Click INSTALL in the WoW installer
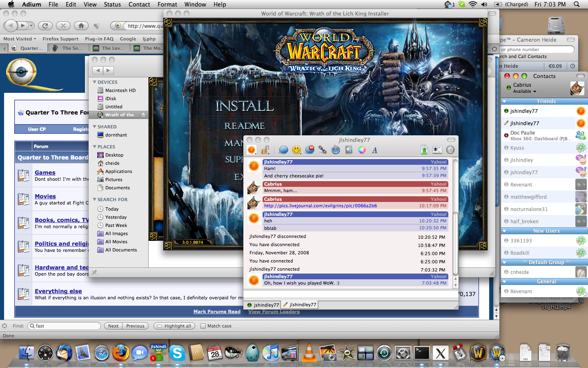Screen dimensions: 588x368 point(245,106)
